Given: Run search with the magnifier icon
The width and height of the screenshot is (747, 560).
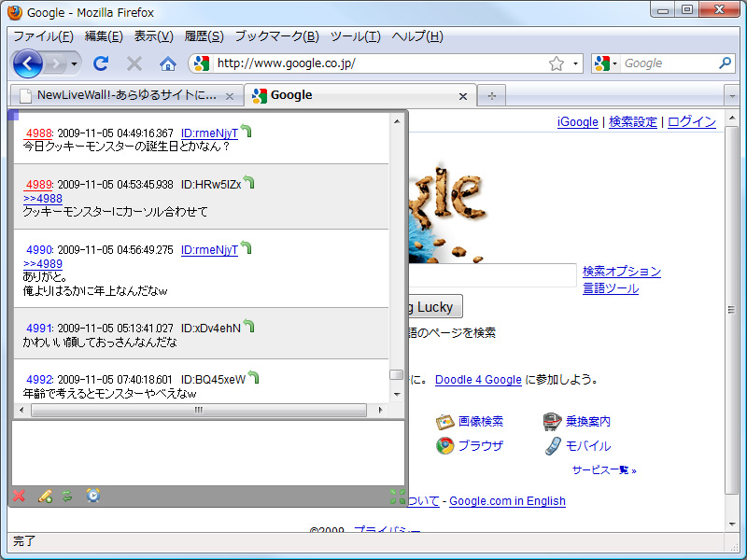Looking at the screenshot, I should click(x=724, y=63).
